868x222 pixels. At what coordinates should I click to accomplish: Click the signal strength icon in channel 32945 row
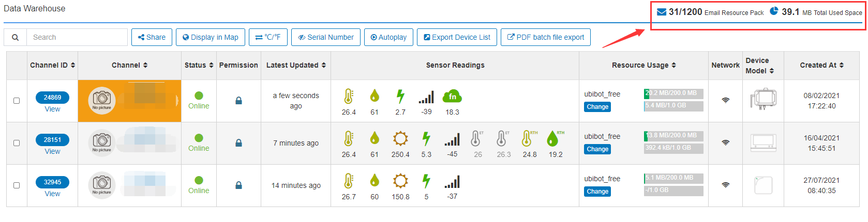452,181
